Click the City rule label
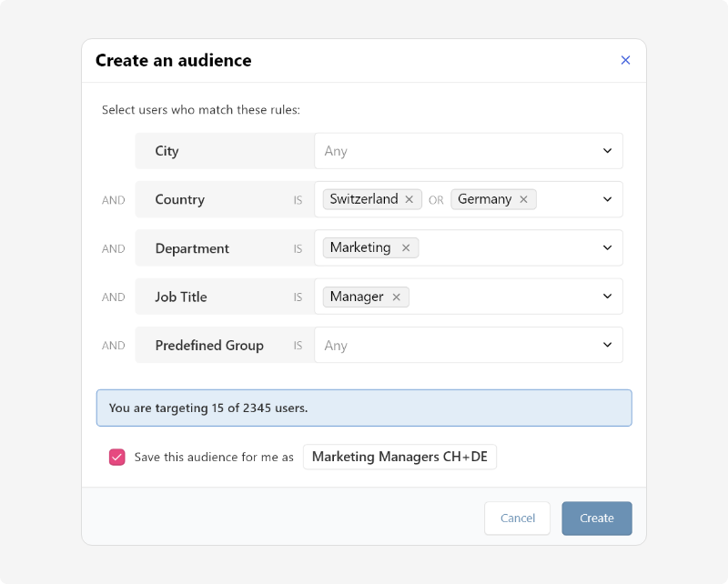728x584 pixels. (167, 151)
